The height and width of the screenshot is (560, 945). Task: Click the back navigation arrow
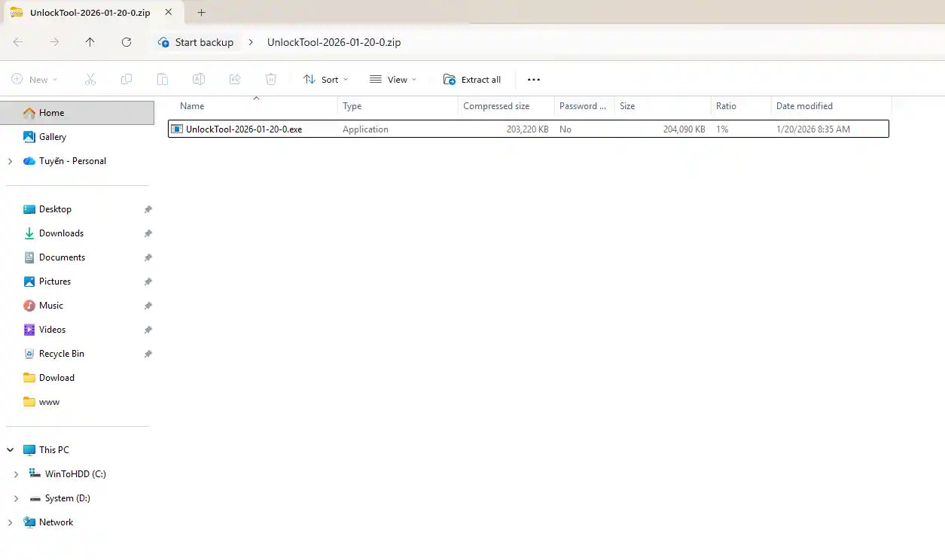(18, 42)
